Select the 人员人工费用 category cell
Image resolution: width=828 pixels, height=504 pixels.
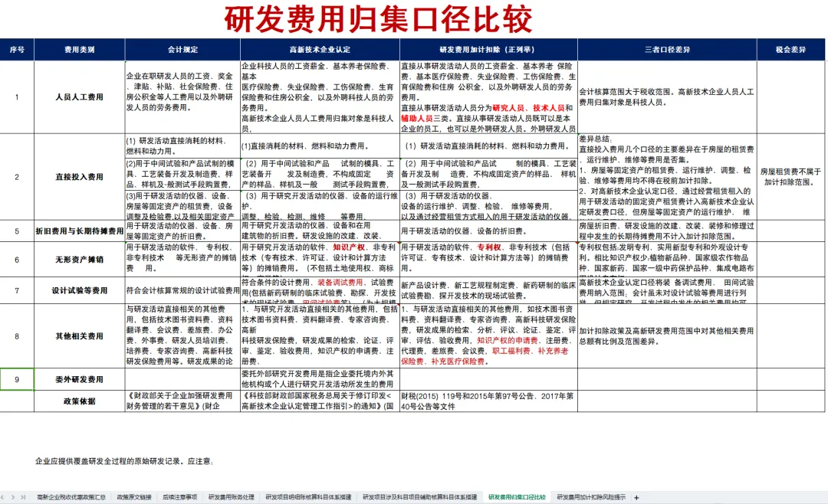click(x=80, y=97)
